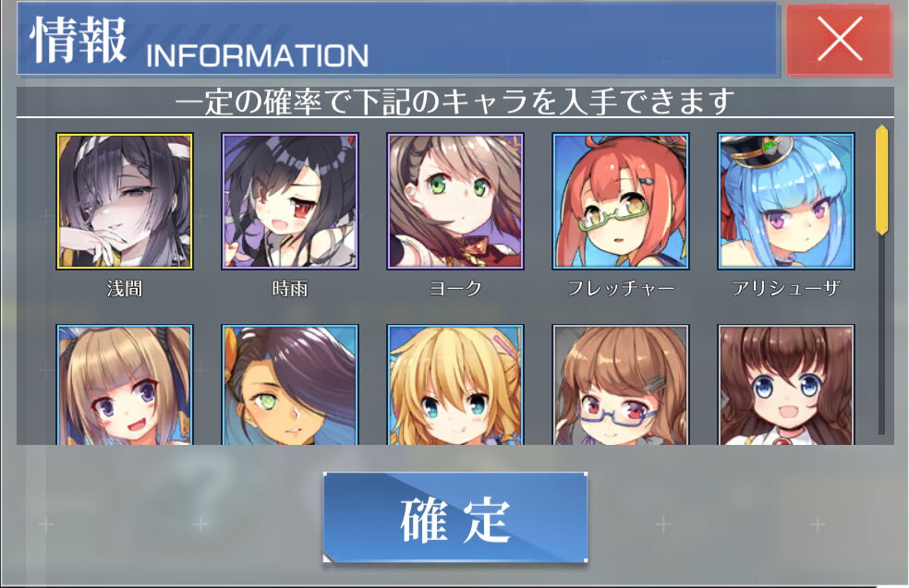909x588 pixels.
Task: Open the フレッチャー character icon
Action: (620, 201)
